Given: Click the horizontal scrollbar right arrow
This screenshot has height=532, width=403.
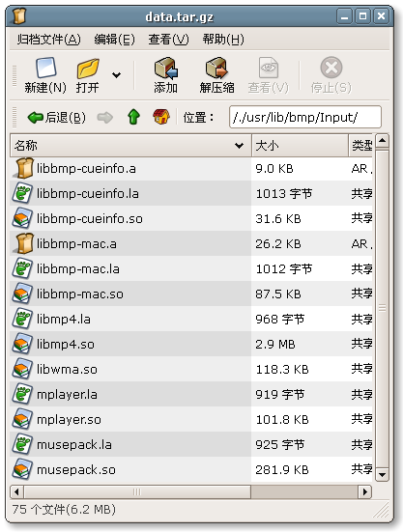Looking at the screenshot, I should (365, 491).
